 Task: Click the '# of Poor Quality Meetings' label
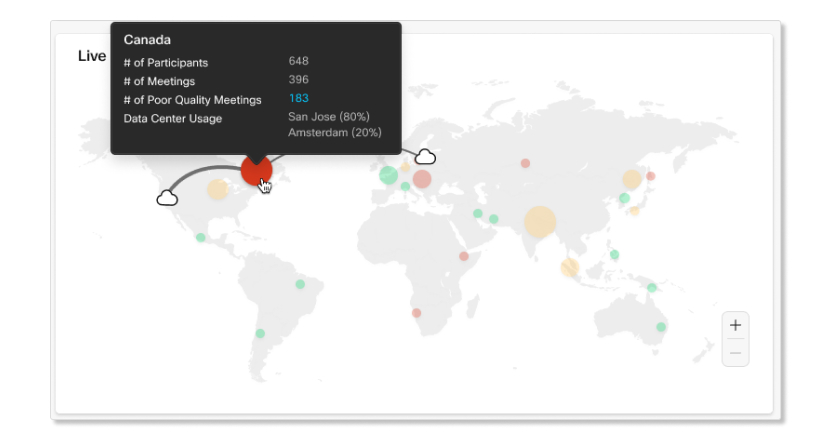point(193,100)
